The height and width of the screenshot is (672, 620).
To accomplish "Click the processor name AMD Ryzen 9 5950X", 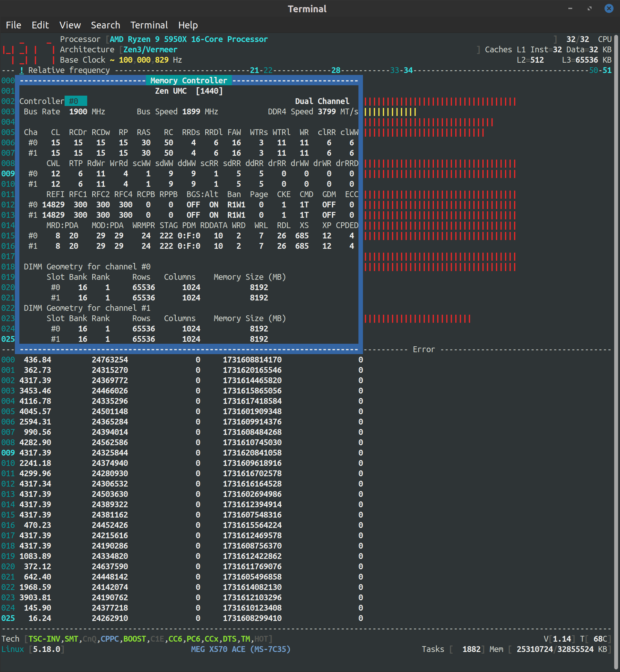I will (189, 39).
